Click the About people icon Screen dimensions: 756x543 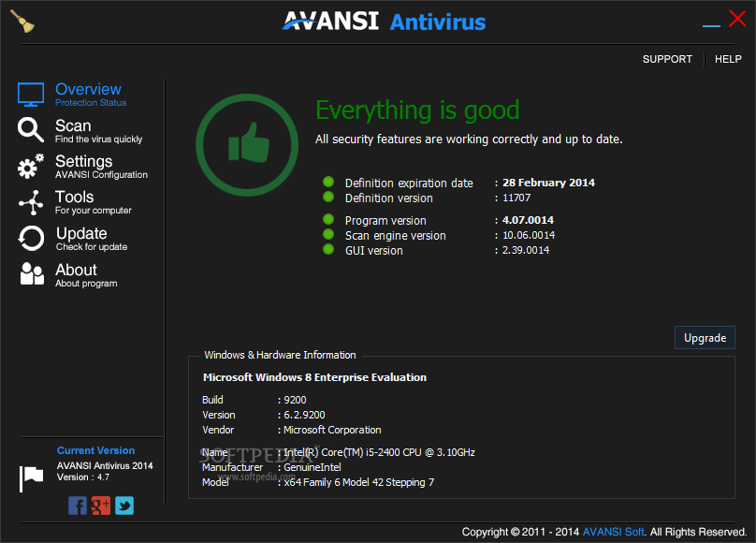click(32, 274)
